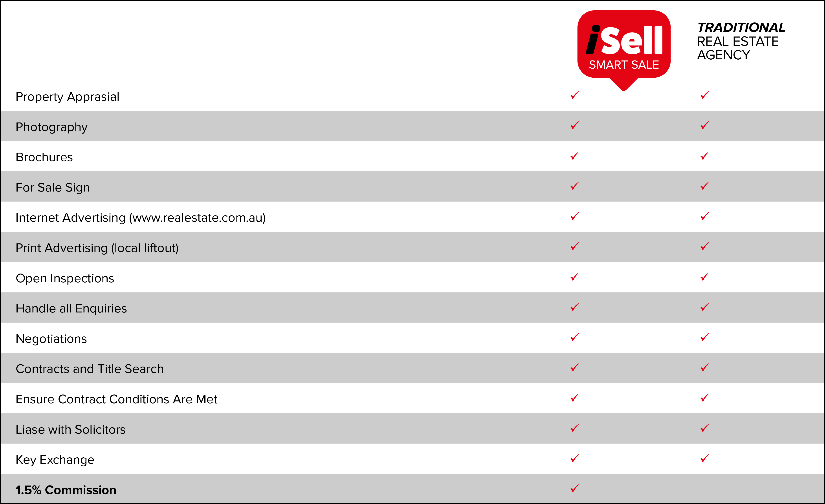Click the Liase with Solicitors label

71,429
